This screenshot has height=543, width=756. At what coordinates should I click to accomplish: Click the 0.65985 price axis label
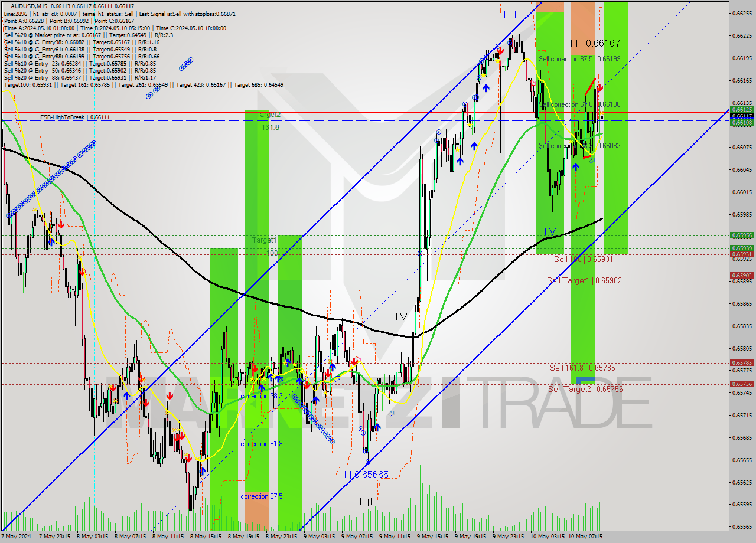(x=742, y=214)
